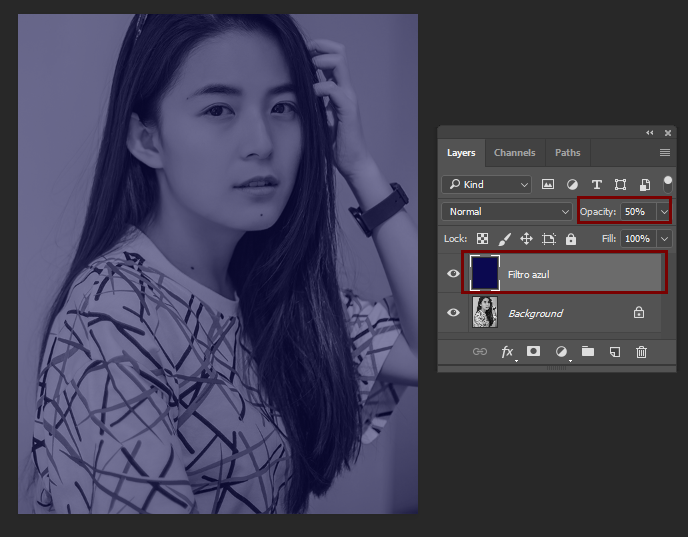The height and width of the screenshot is (537, 688).
Task: Filter layers by type layers icon
Action: pyautogui.click(x=596, y=185)
